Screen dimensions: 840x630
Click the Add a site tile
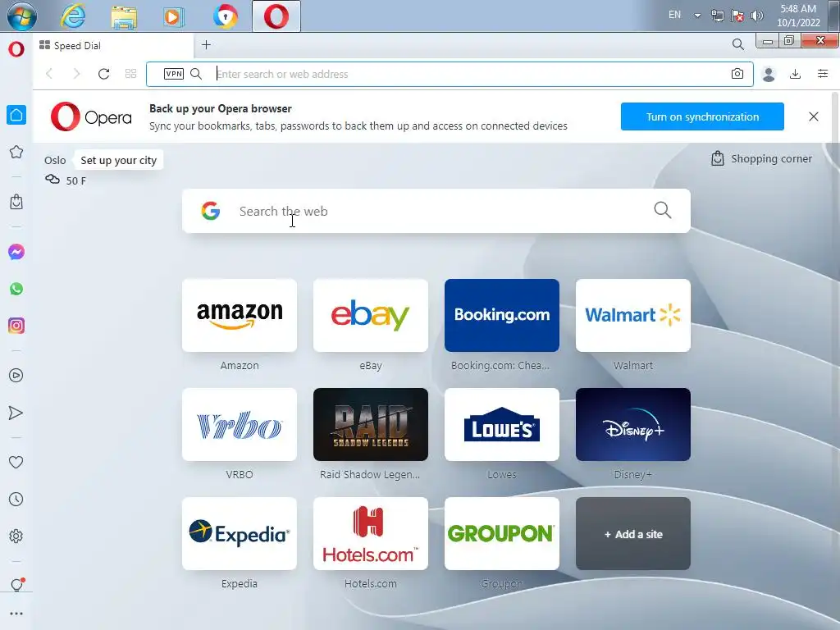[x=633, y=534]
